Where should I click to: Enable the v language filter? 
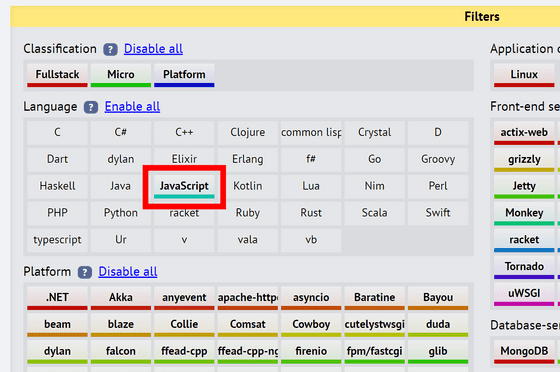184,240
